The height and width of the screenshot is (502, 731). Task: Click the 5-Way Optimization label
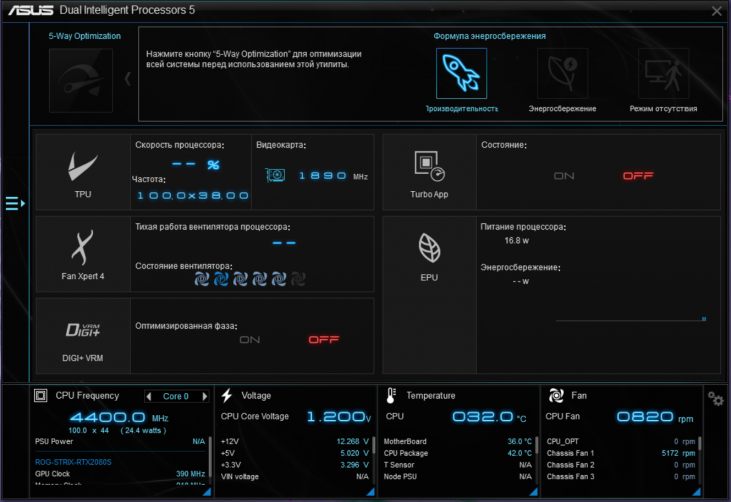(x=84, y=36)
